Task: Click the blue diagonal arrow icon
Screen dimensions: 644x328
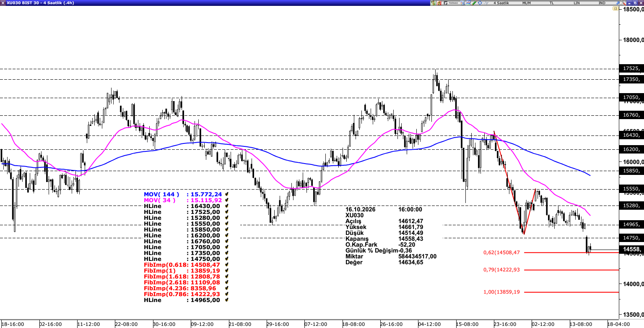Action: coord(618,3)
